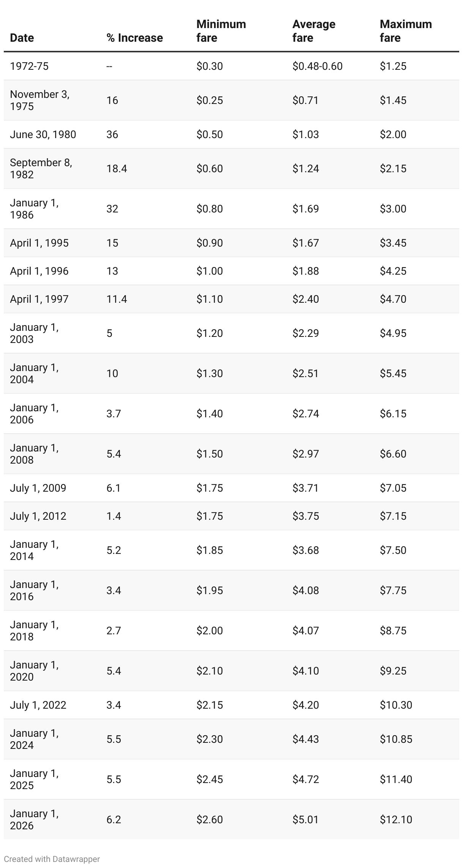This screenshot has height=868, width=463.
Task: Select the 11.4 percent increase value
Action: point(117,299)
